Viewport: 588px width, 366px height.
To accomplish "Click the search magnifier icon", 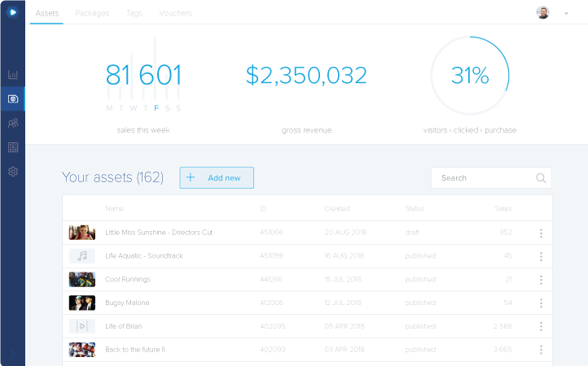I will pos(541,178).
